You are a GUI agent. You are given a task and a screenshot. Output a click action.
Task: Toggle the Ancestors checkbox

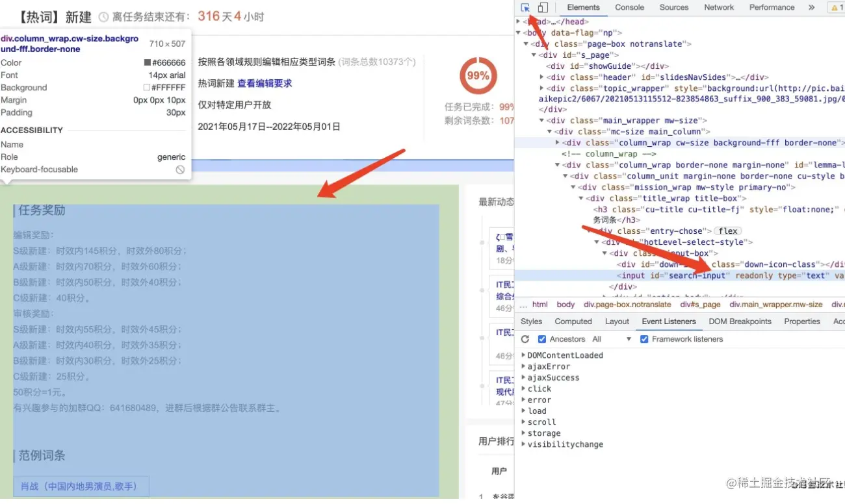(542, 339)
